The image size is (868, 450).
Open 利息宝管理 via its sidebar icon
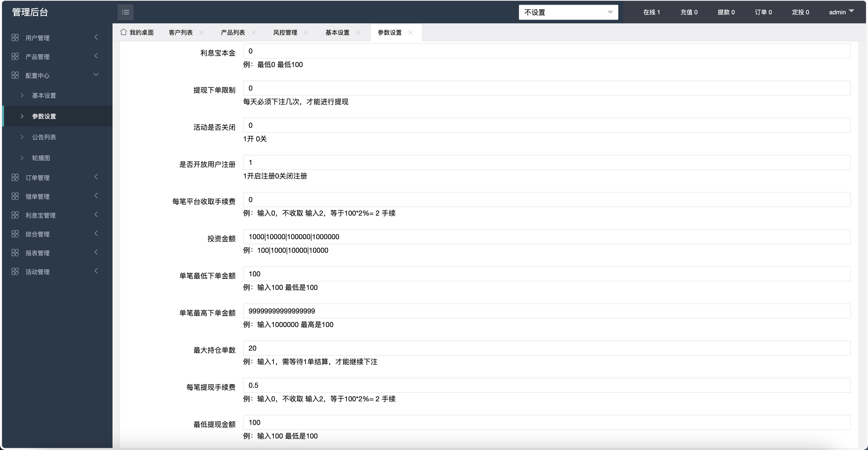click(x=15, y=215)
